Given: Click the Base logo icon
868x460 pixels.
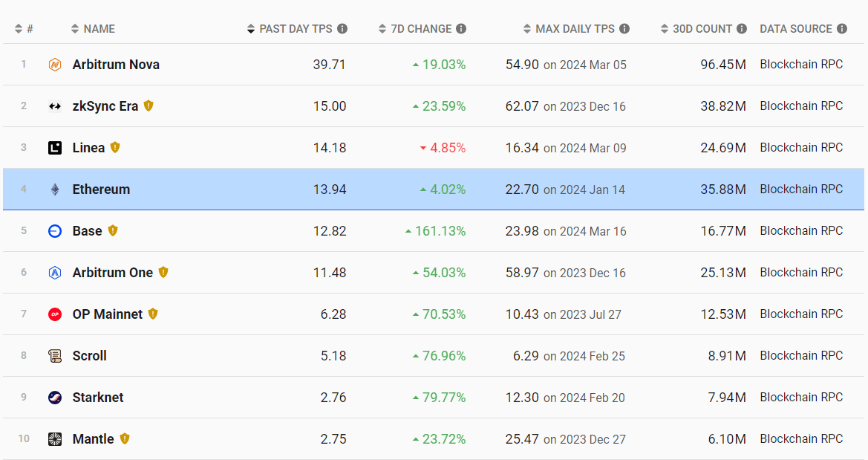Looking at the screenshot, I should click(x=55, y=231).
